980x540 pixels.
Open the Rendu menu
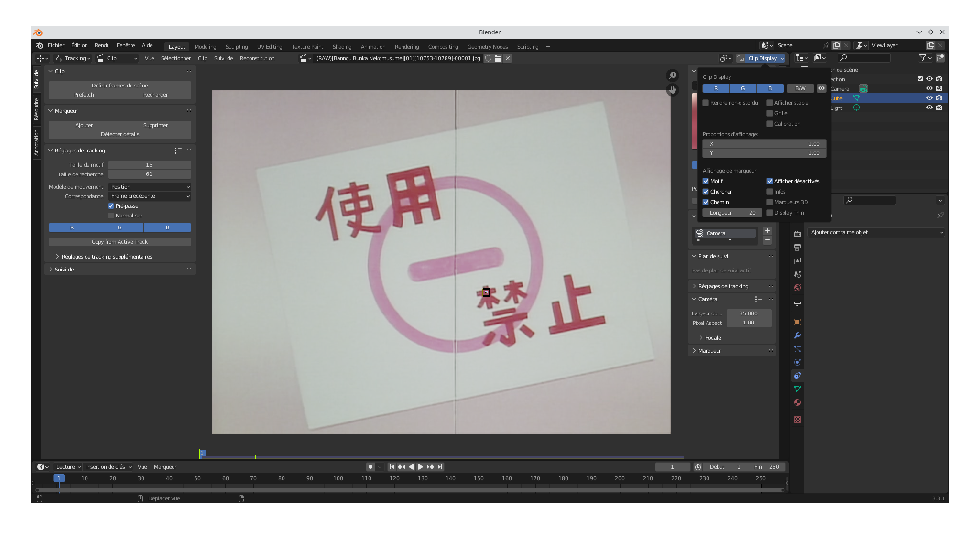point(102,45)
